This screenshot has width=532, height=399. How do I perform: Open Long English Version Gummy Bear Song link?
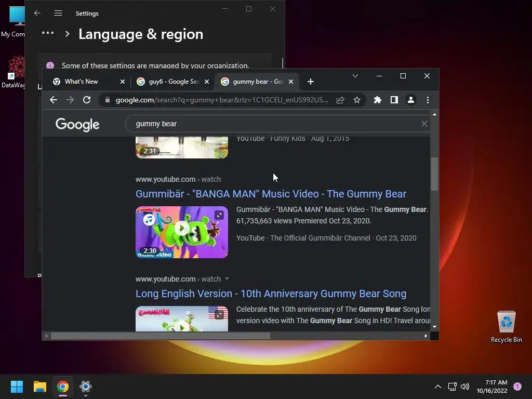[x=271, y=294]
